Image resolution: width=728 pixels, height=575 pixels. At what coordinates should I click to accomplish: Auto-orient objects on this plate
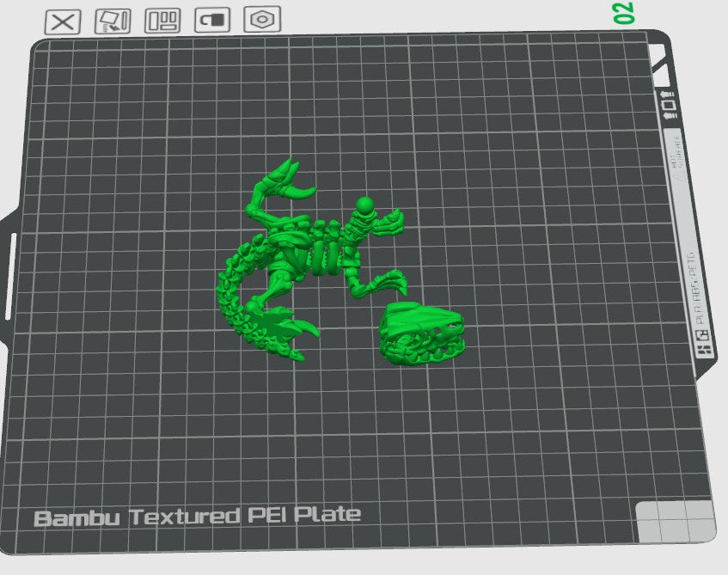(x=112, y=21)
